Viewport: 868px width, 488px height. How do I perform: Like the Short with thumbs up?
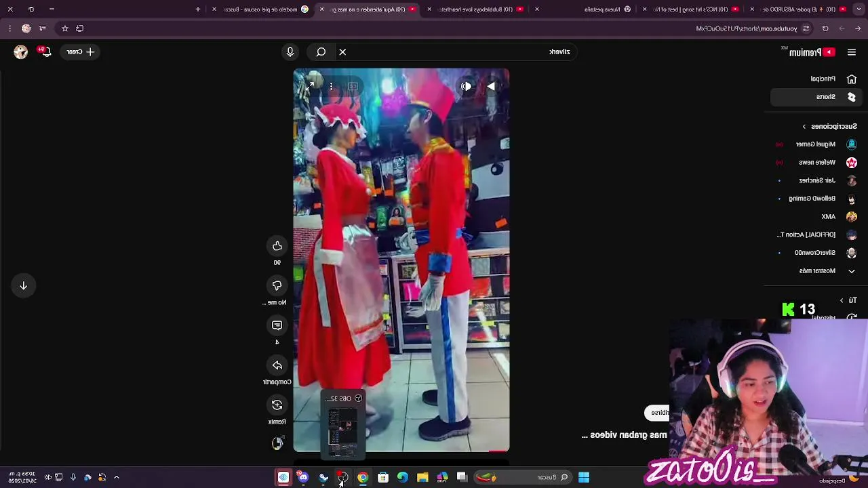277,246
